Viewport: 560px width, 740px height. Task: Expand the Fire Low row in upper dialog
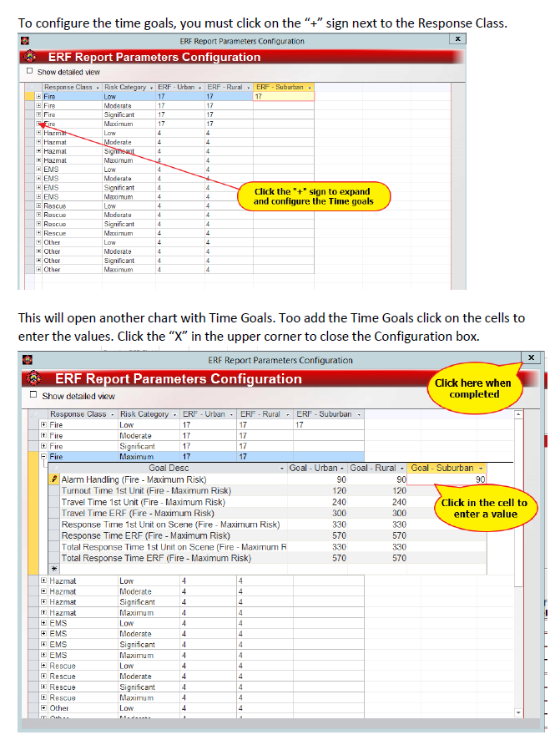tap(39, 96)
